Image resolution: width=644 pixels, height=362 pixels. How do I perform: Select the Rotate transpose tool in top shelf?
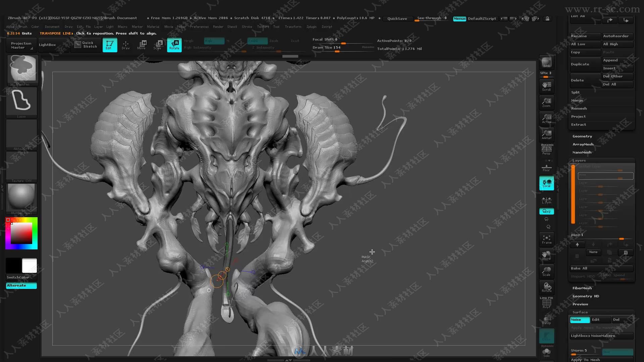click(x=174, y=45)
